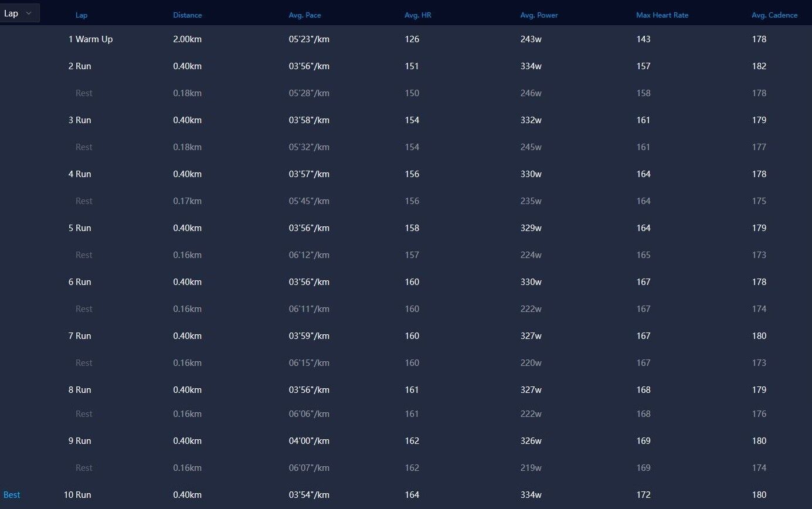Select the 2 Run lap row

(406, 66)
